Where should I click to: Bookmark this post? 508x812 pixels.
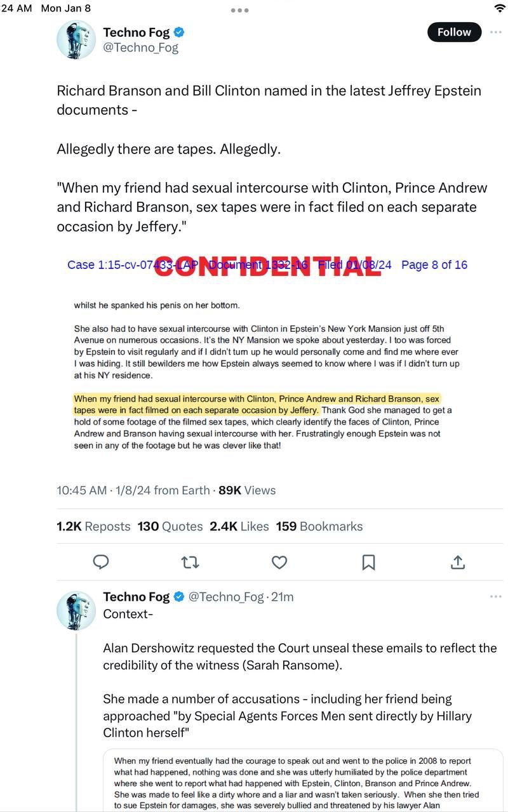[x=368, y=562]
